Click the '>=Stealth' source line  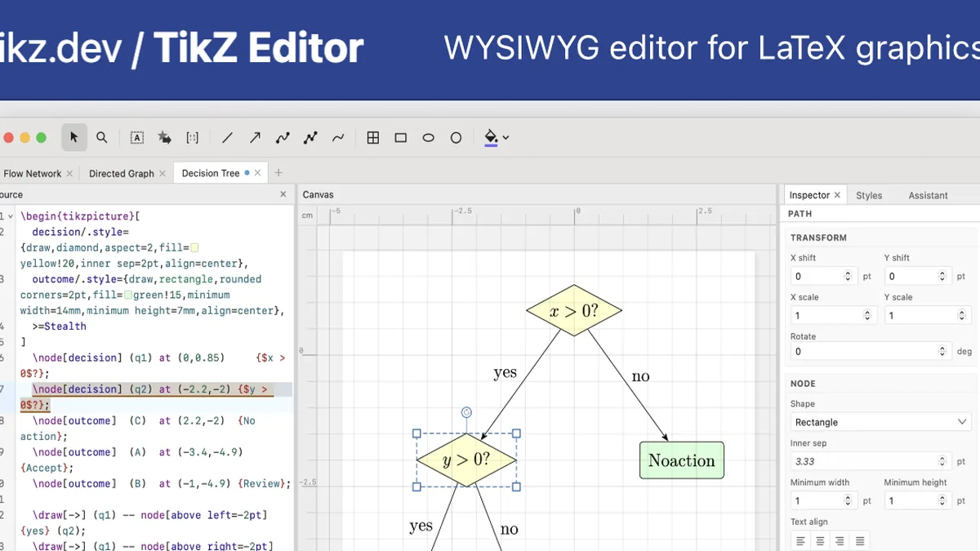(60, 327)
